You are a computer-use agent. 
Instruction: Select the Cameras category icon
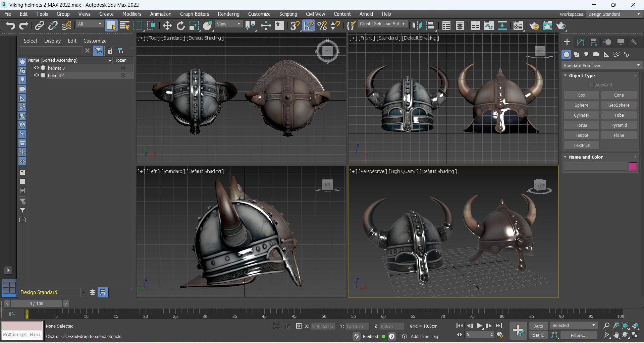pos(596,54)
